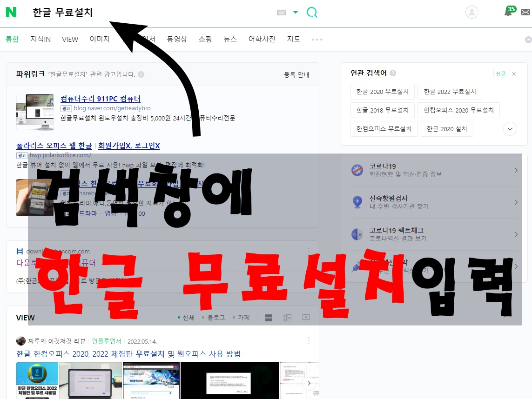
Task: Open the 등록 안내 link
Action: (296, 74)
